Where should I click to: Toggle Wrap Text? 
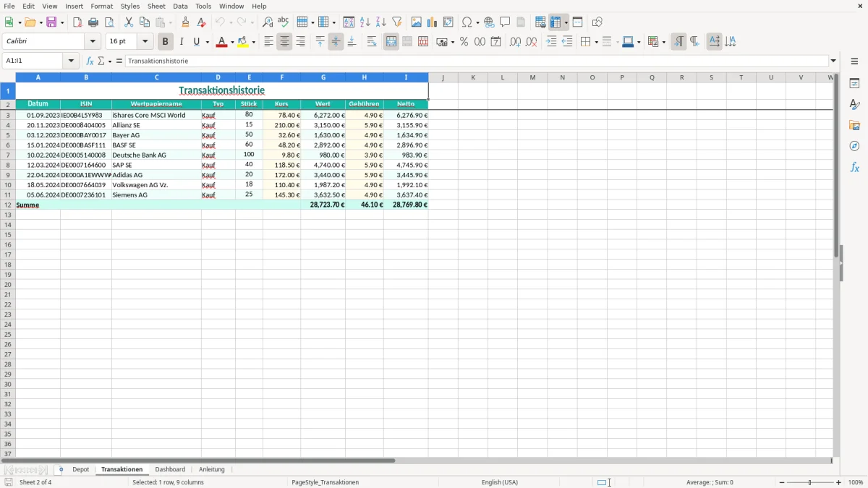[x=372, y=42]
